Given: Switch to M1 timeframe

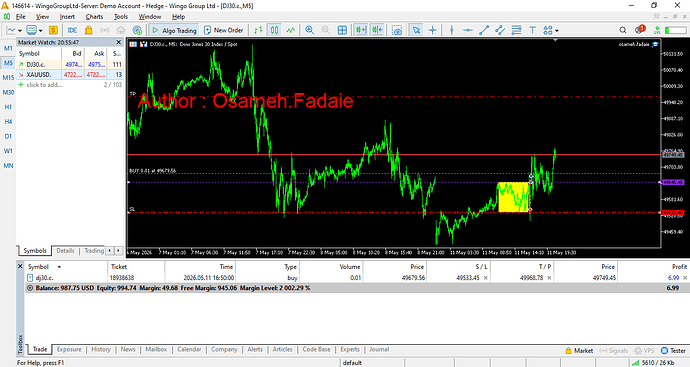Looking at the screenshot, I should [8, 48].
